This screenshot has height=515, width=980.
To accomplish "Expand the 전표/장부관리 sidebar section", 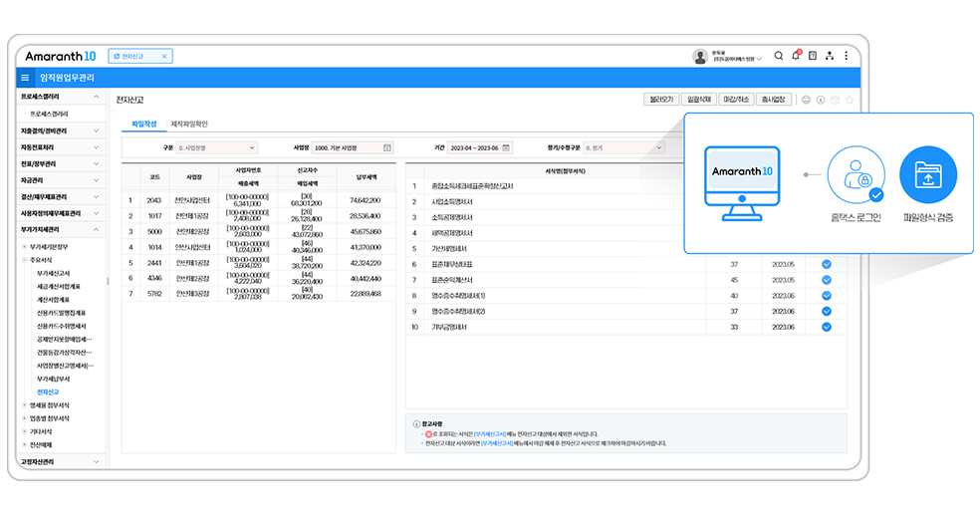I will tap(96, 163).
